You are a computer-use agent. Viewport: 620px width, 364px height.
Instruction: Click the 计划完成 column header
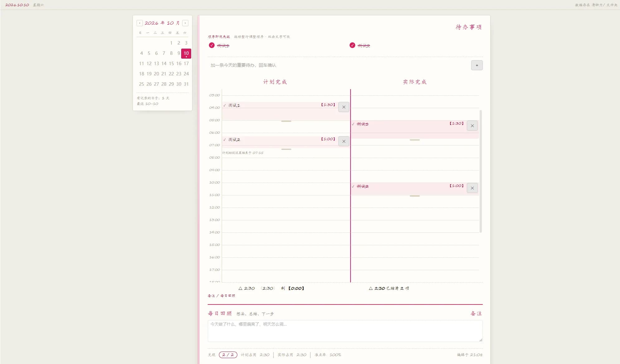(x=275, y=82)
